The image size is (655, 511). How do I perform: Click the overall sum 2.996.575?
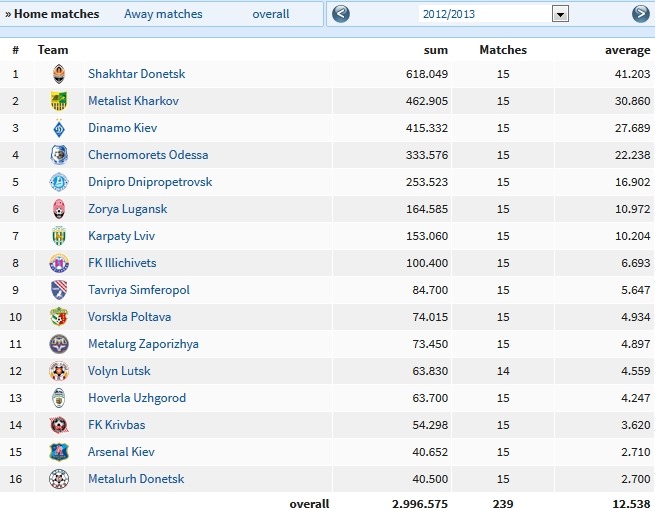tap(420, 504)
